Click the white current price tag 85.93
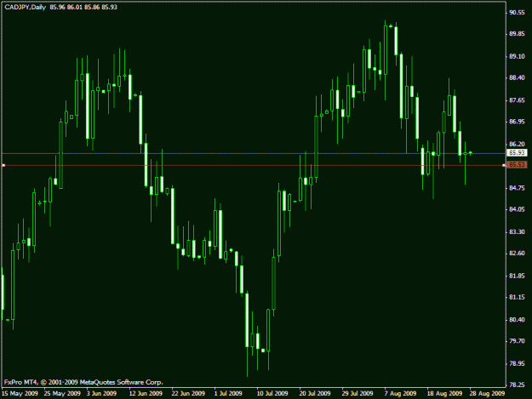532x399 pixels. pyautogui.click(x=517, y=153)
